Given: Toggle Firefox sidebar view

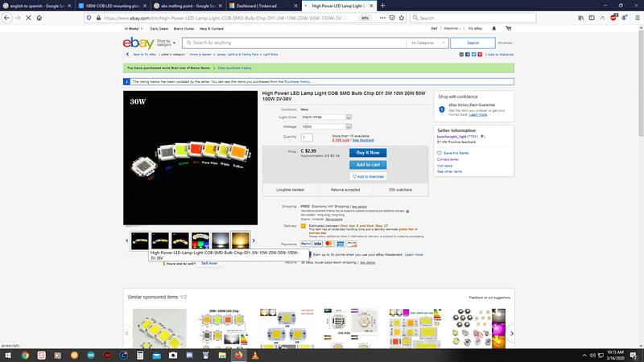Looking at the screenshot, I should tap(592, 18).
